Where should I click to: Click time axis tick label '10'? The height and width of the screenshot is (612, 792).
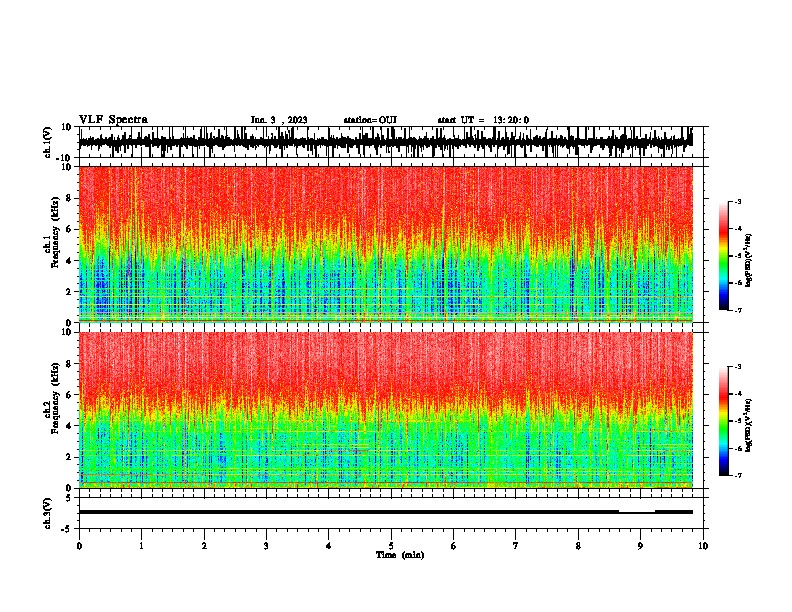[703, 546]
